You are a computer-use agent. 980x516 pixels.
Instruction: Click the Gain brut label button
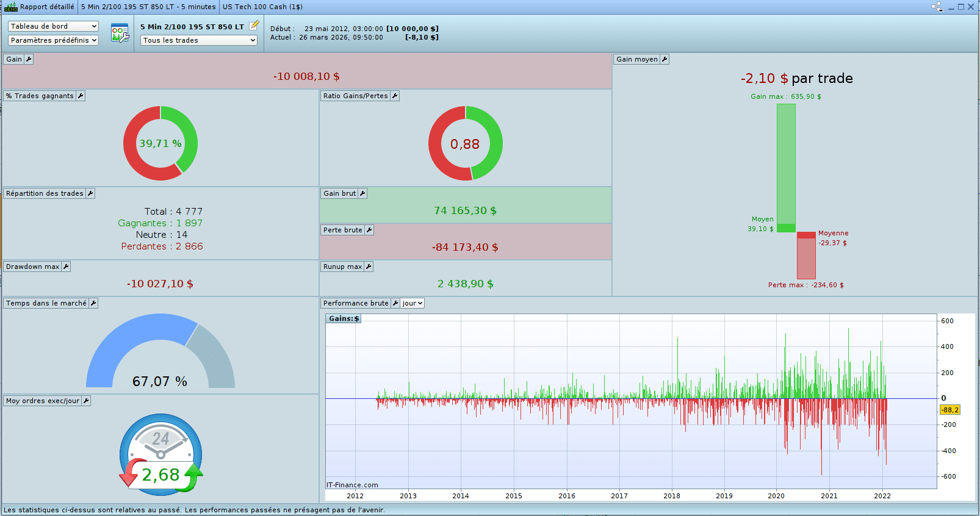tap(339, 193)
